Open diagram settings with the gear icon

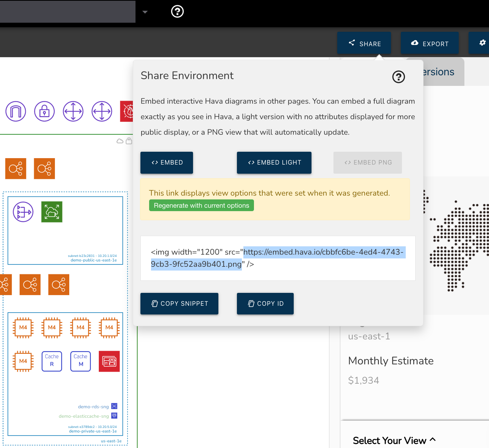coord(482,43)
